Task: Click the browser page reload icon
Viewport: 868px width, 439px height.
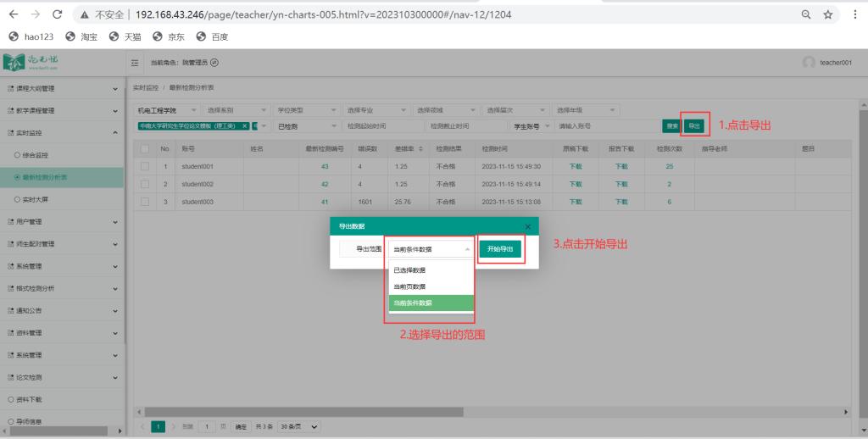Action: coord(57,14)
